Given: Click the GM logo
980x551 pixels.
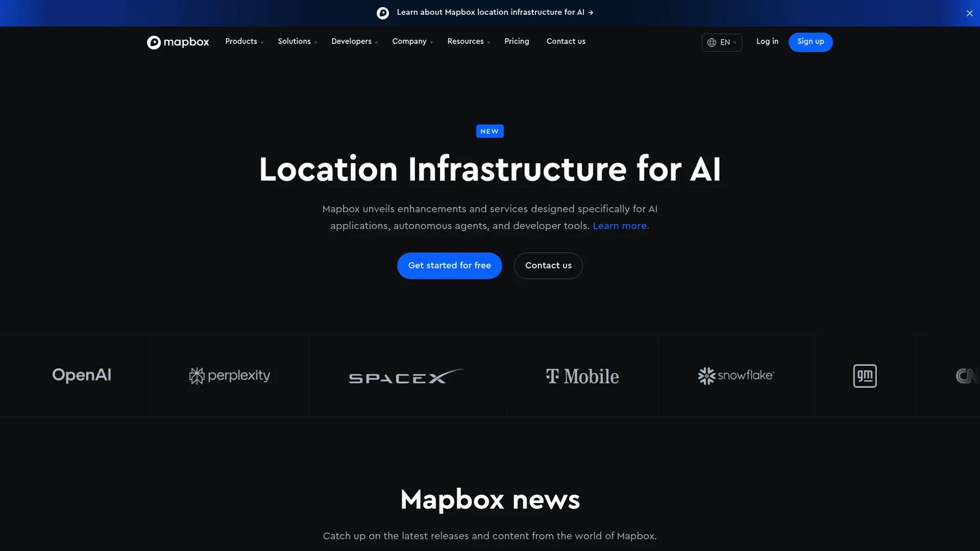Looking at the screenshot, I should [x=865, y=376].
